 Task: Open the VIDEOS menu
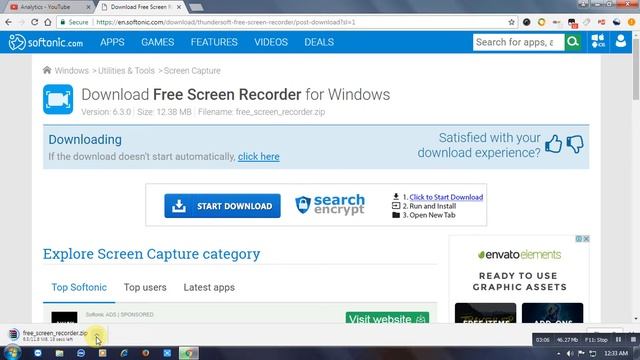click(x=271, y=42)
